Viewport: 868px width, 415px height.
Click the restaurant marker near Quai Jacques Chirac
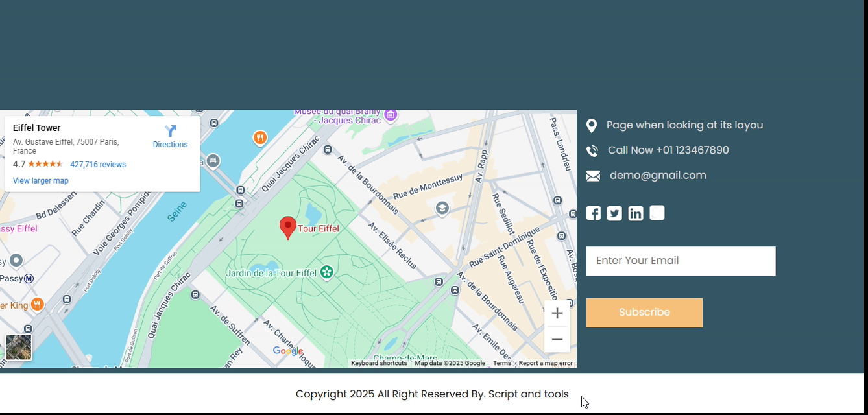pyautogui.click(x=259, y=137)
